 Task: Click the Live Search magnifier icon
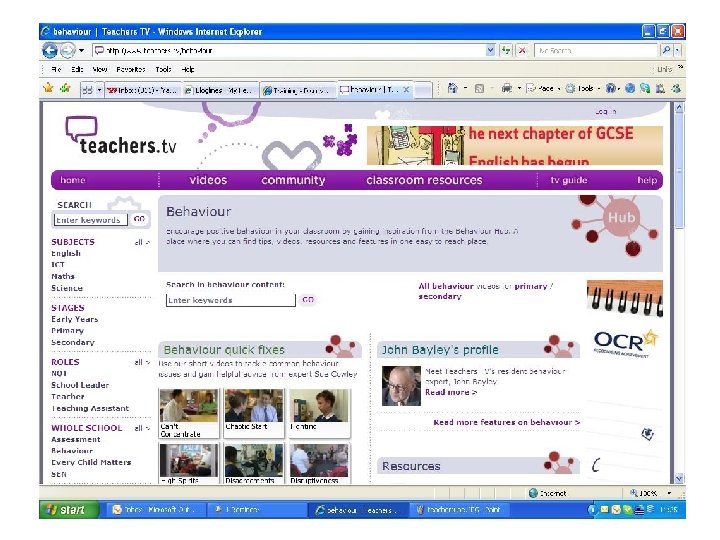point(666,50)
